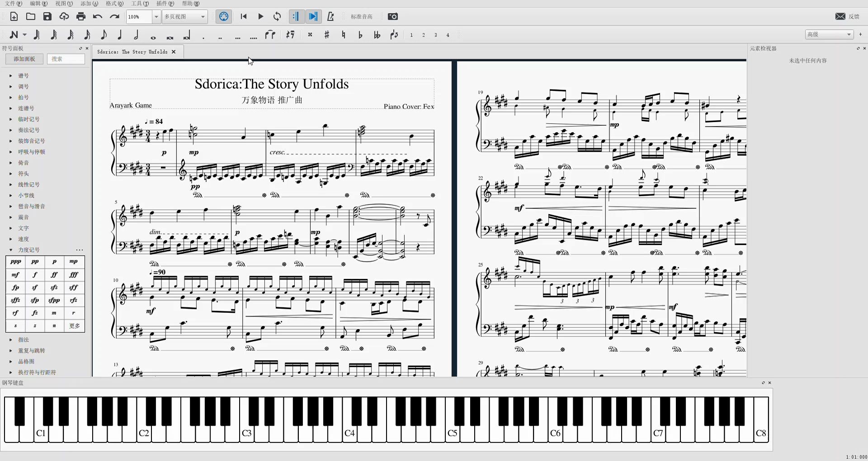Open the 反馈 feedback link

848,16
